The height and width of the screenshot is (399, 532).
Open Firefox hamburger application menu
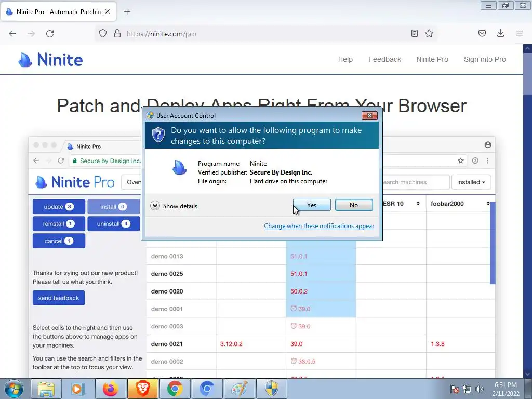click(520, 33)
